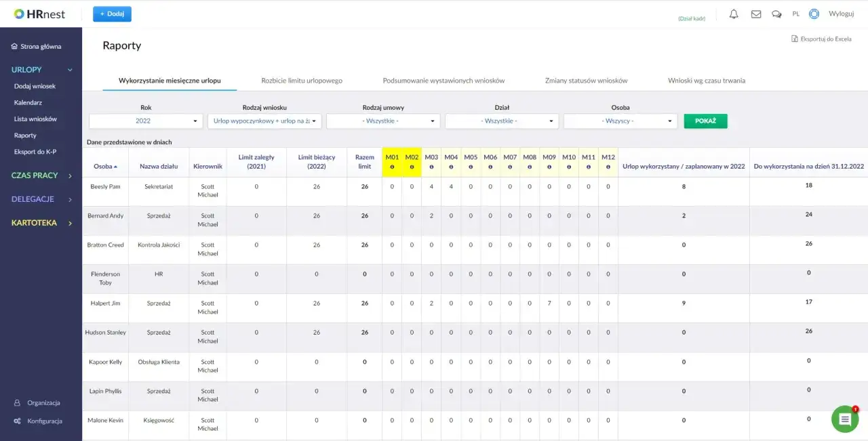Screen dimensions: 868x441
Task: Click the info icon under M03 column
Action: click(x=431, y=167)
